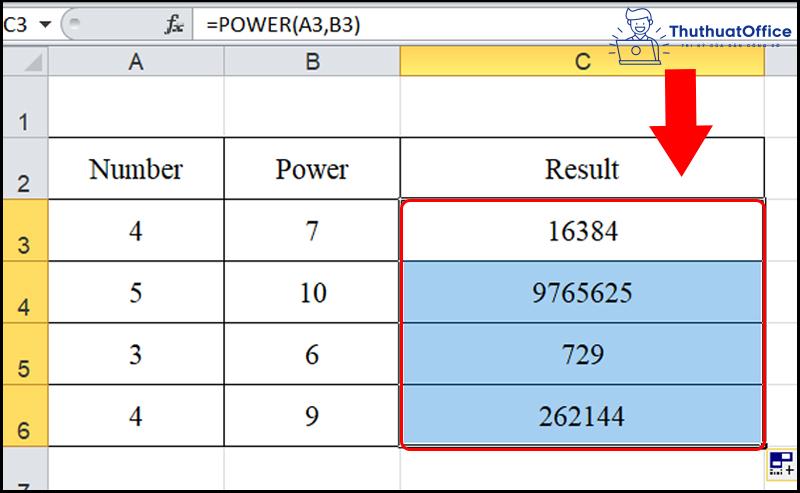Select column B header
800x493 pixels.
312,61
